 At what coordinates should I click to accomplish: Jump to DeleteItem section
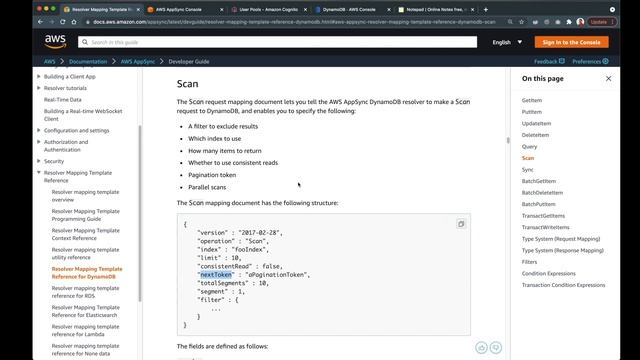[535, 135]
